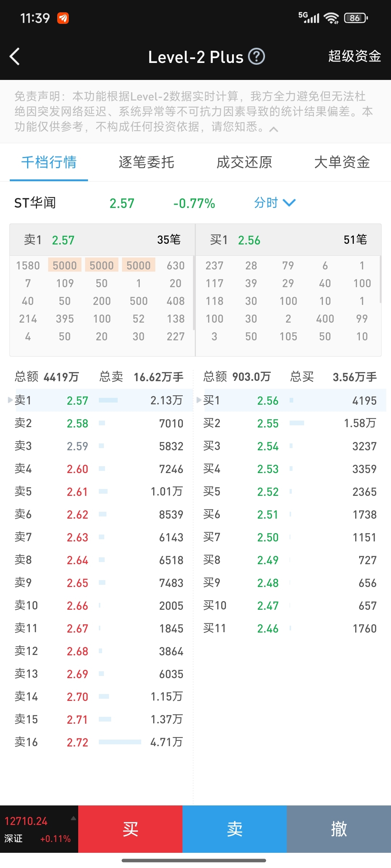Select 买4 price 2.53 row
Screen dimensions: 391x868
(x=290, y=468)
